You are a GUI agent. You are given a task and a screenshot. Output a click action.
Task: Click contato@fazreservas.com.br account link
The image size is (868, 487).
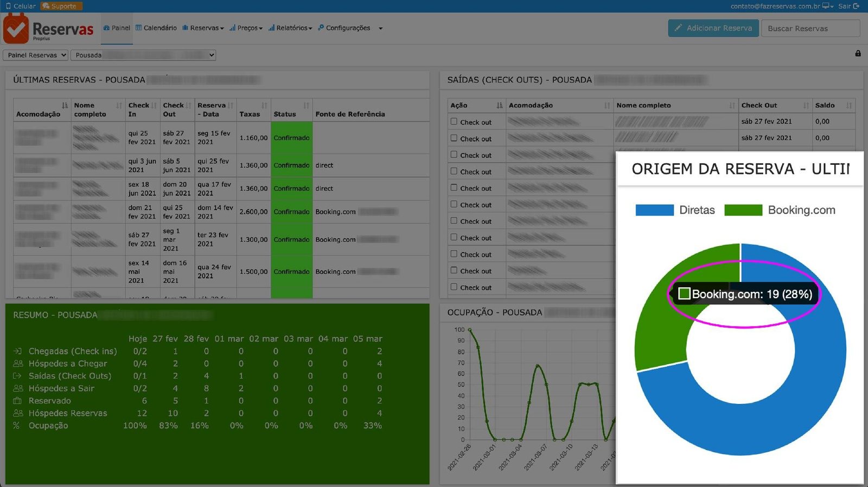click(x=775, y=6)
